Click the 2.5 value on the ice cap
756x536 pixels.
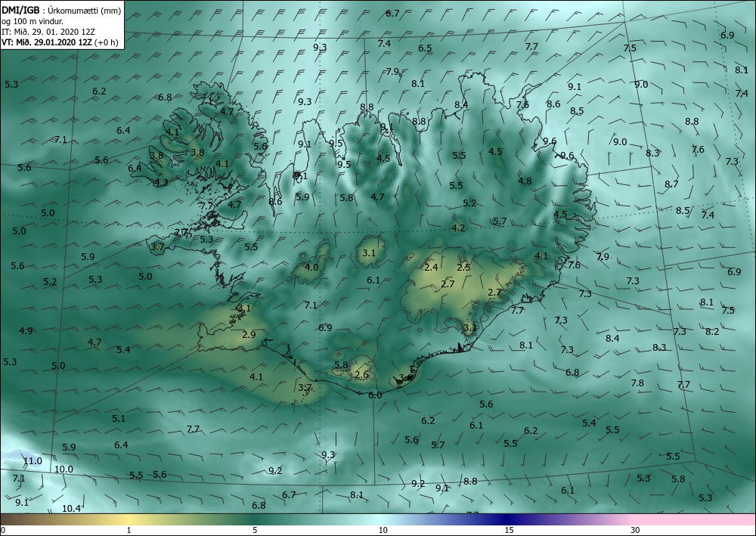(463, 267)
